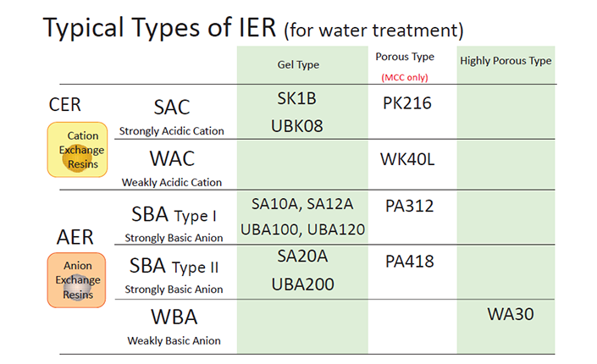This screenshot has width=597, height=364.
Task: Click the Cation Exchange Resins yellow icon
Action: click(x=77, y=150)
